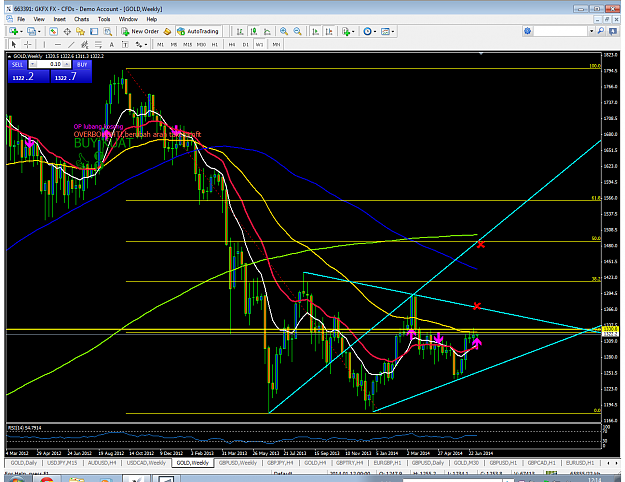Click the one-click BUY button
The width and height of the screenshot is (625, 482).
click(82, 64)
